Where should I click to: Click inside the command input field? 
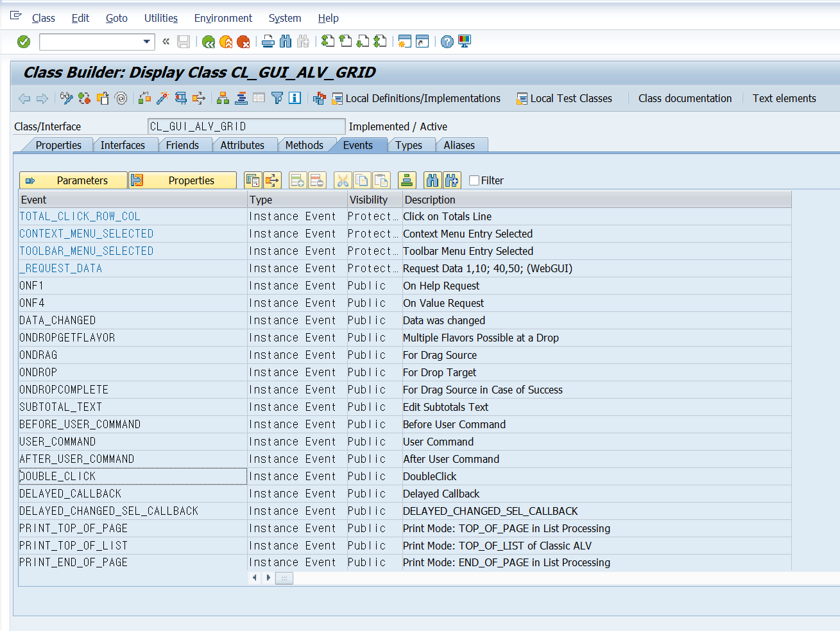90,42
